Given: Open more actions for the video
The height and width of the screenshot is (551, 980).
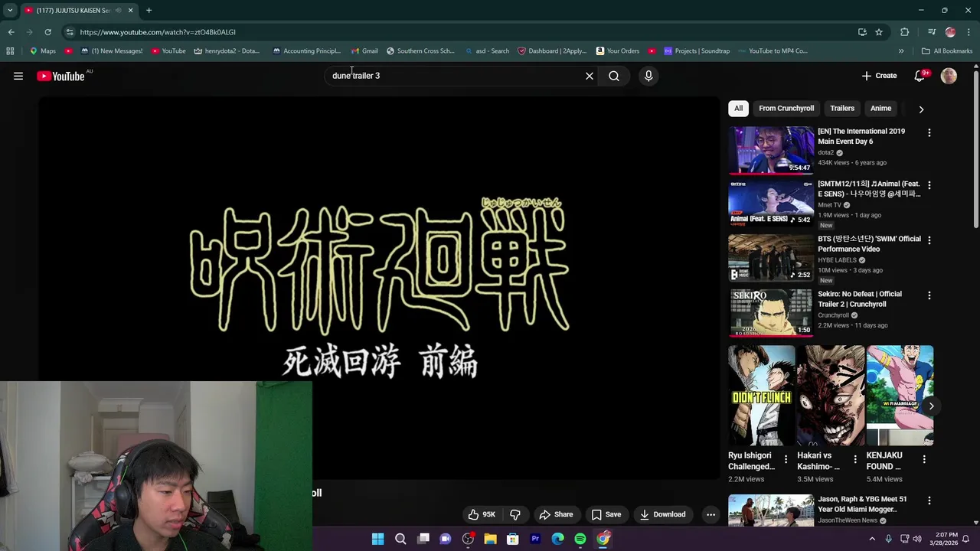Looking at the screenshot, I should pyautogui.click(x=710, y=514).
